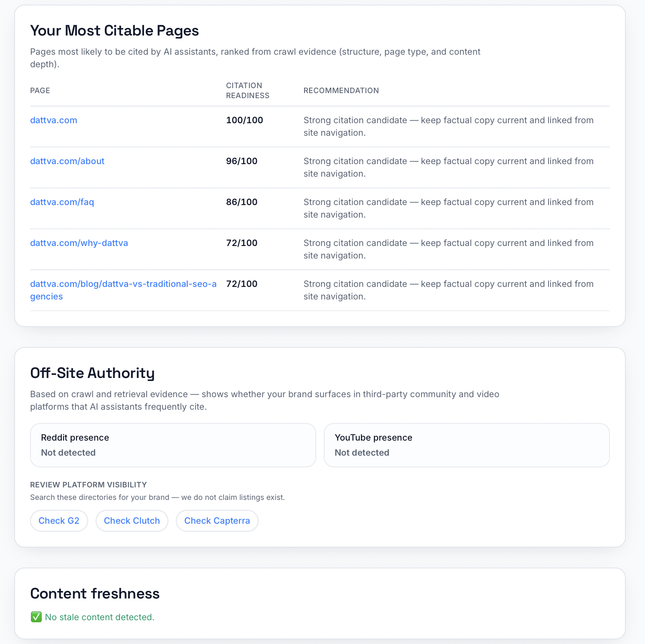Click the Check G2 button
The width and height of the screenshot is (645, 644).
coord(59,521)
